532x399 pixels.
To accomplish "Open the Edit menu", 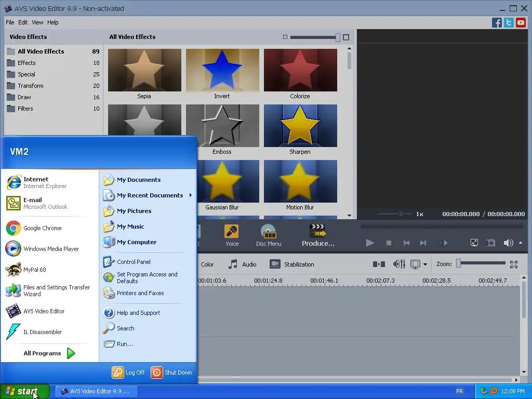I will tap(23, 22).
